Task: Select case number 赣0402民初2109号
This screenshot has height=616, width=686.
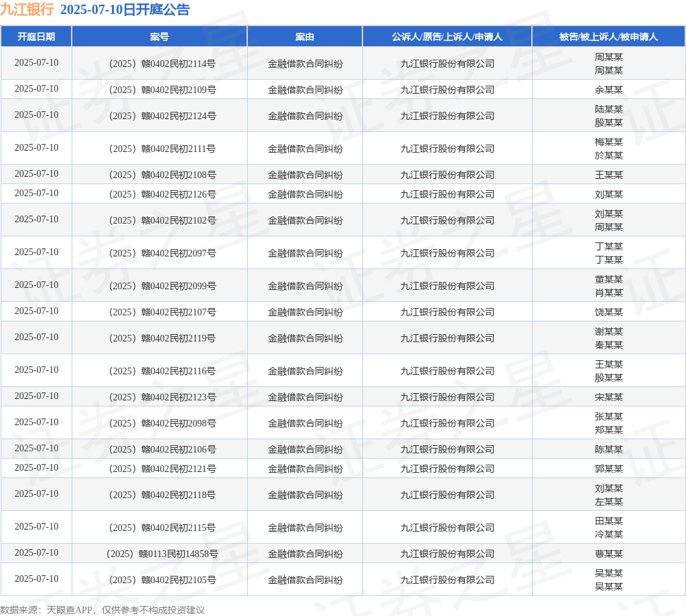Action: click(162, 90)
